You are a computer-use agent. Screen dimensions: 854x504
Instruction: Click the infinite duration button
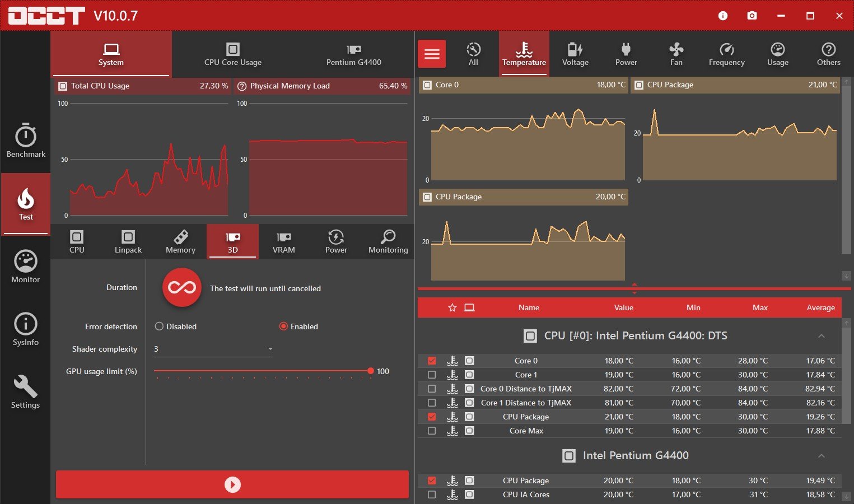(182, 287)
